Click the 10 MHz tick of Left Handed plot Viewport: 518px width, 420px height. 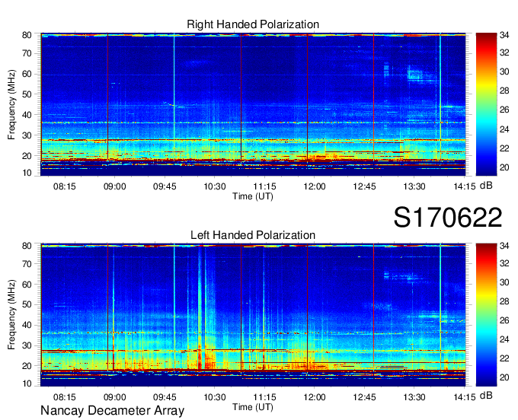tap(27, 383)
